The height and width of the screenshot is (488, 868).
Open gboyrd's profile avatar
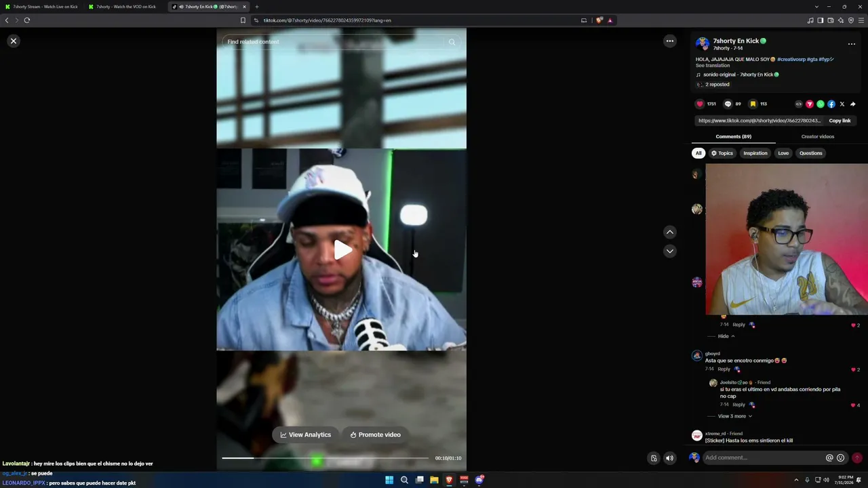(x=696, y=356)
